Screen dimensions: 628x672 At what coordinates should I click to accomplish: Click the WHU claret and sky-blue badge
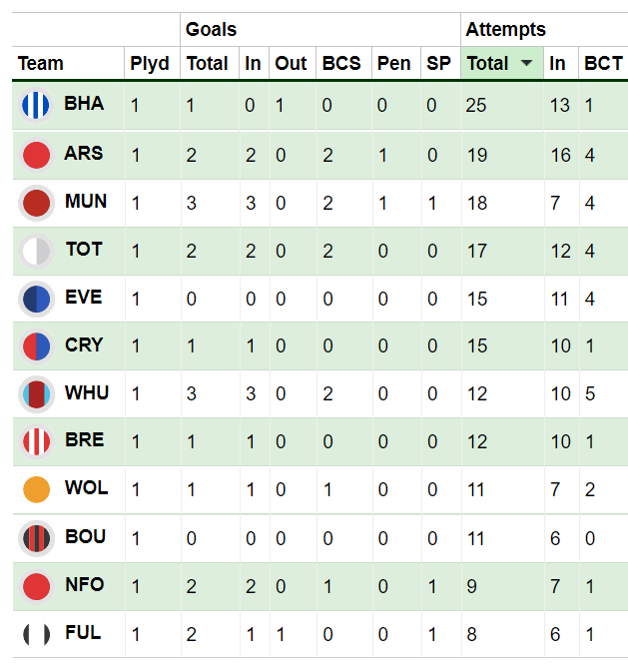click(36, 394)
